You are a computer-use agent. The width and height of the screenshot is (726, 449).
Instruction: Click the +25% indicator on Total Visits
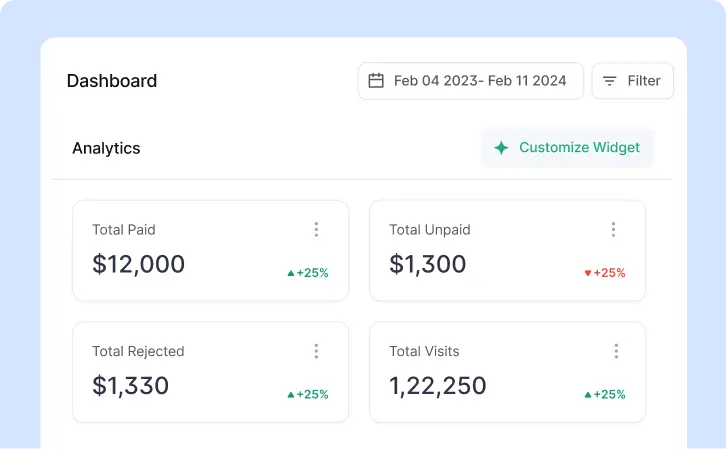(x=605, y=395)
